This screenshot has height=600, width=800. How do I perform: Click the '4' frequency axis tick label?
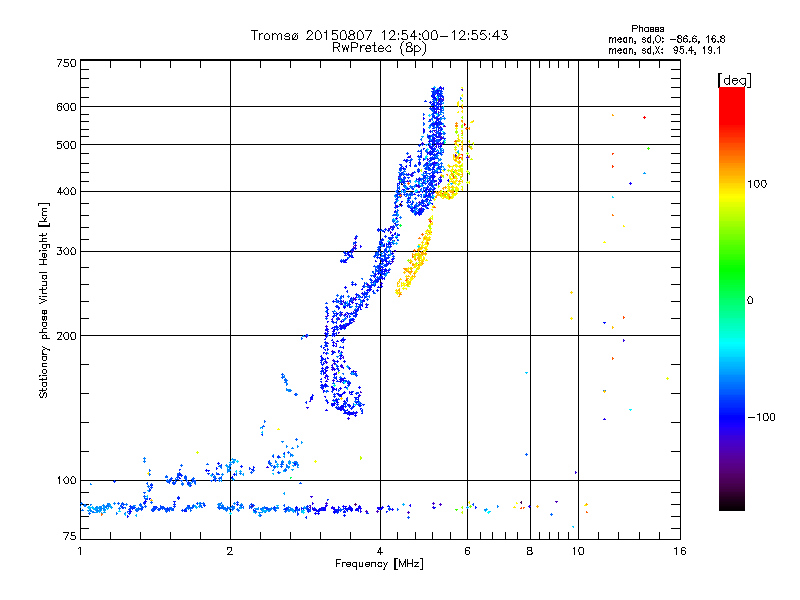[x=380, y=551]
